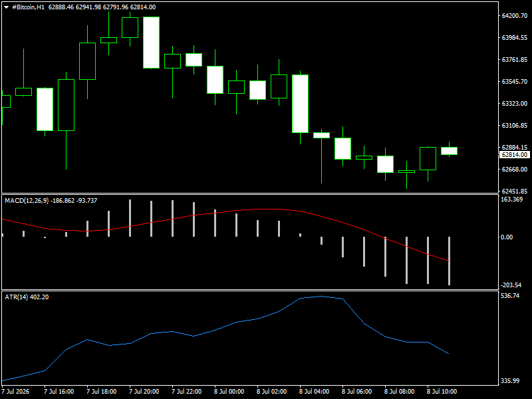Select the price scale value 63545.70
532x399 pixels.
(x=514, y=81)
